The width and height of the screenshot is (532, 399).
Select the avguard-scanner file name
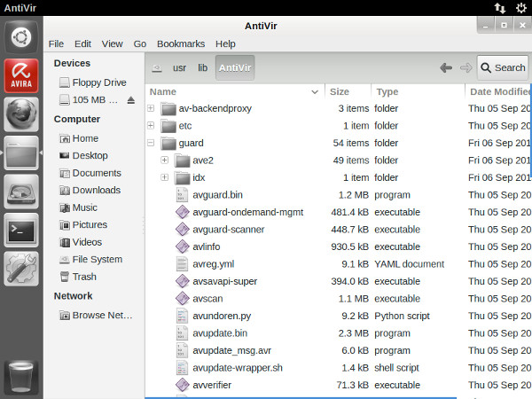pyautogui.click(x=229, y=230)
